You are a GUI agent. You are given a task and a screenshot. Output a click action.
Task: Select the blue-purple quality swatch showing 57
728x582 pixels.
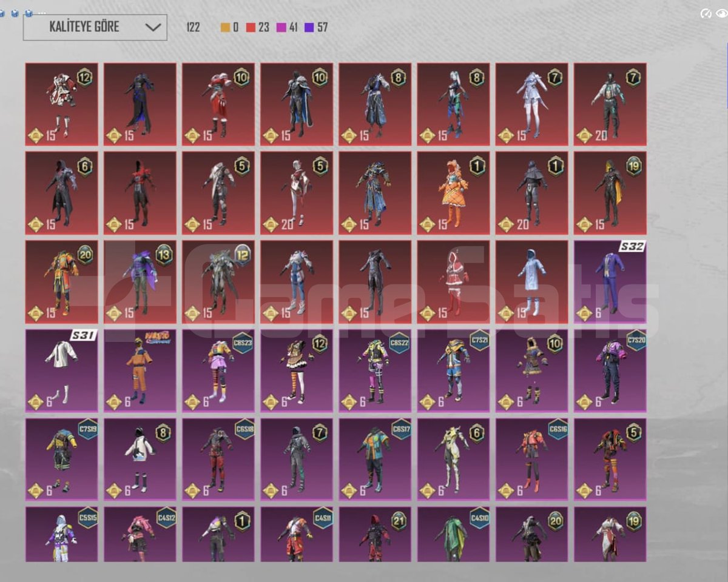tap(316, 27)
